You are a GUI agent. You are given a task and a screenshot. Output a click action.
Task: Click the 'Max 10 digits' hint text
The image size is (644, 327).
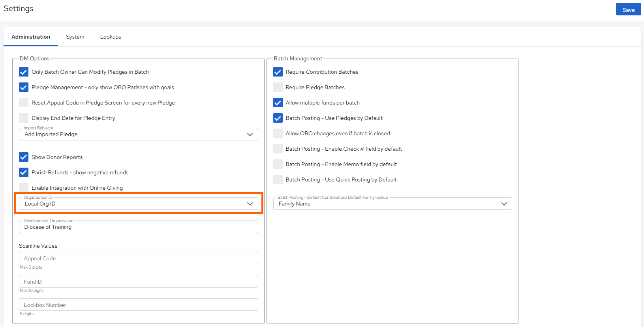point(32,290)
